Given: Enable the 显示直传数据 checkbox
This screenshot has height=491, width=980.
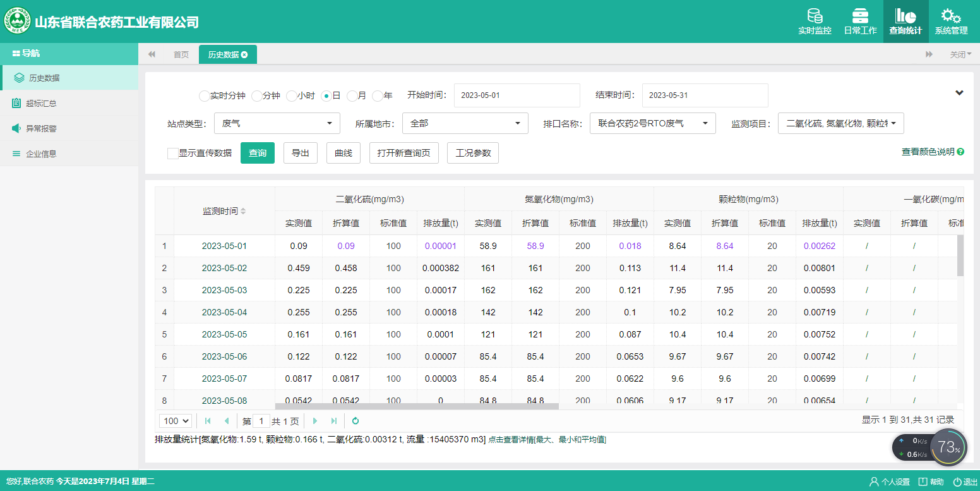Looking at the screenshot, I should (x=172, y=153).
